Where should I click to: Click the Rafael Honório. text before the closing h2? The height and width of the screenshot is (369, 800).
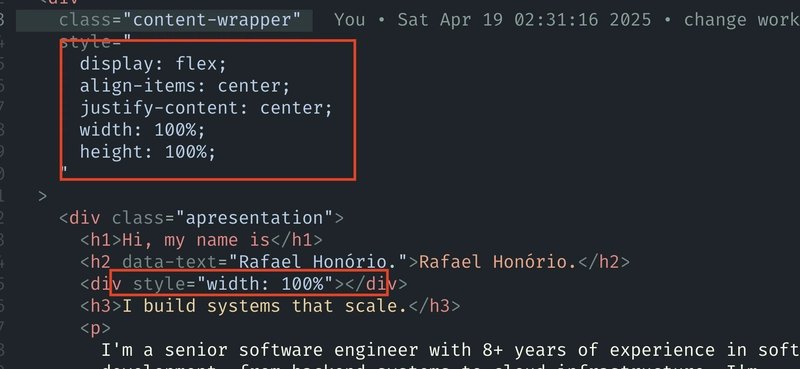point(497,262)
